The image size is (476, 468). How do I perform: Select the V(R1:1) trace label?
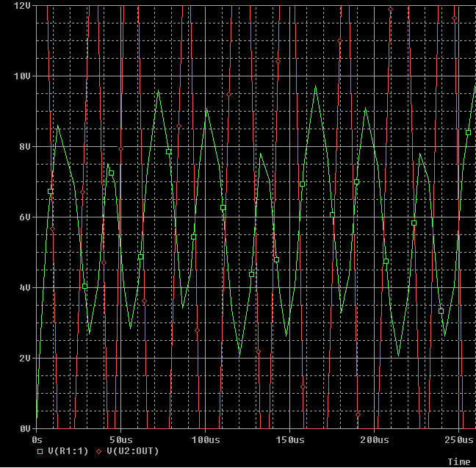click(65, 450)
